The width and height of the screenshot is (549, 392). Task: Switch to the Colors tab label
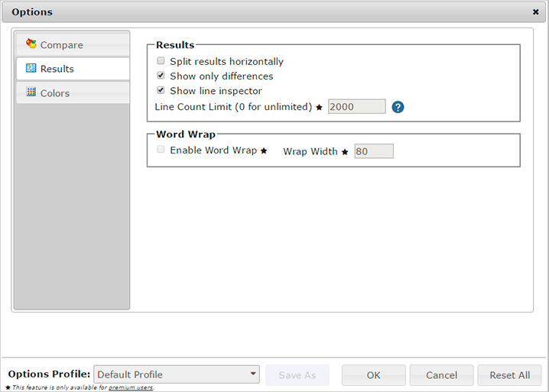tap(55, 93)
